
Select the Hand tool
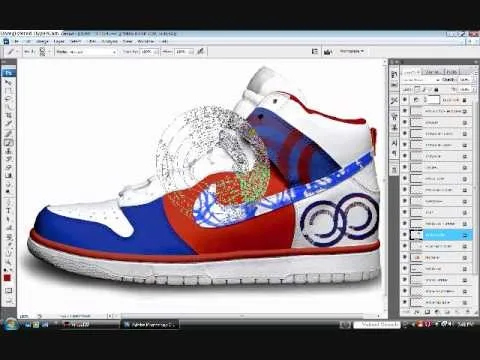pos(9,253)
